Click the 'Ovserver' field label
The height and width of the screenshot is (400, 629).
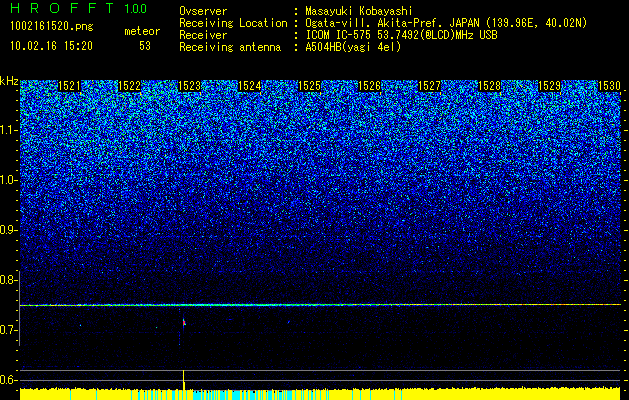203,11
